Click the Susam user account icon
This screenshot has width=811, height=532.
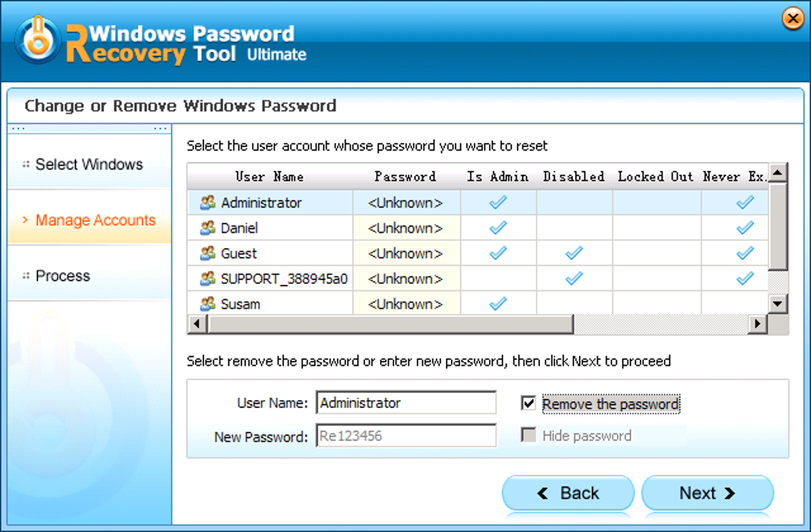pyautogui.click(x=208, y=304)
